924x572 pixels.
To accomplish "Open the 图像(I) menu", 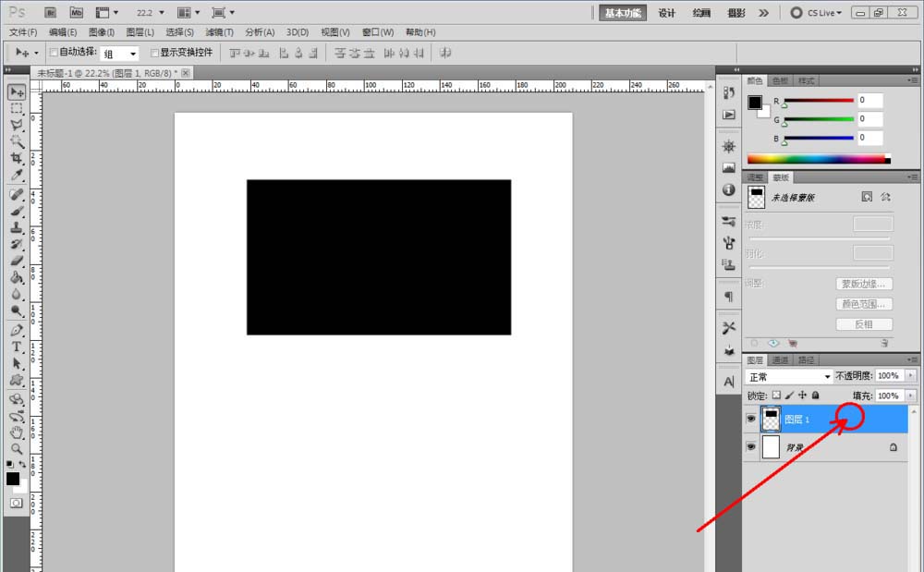I will pos(102,32).
